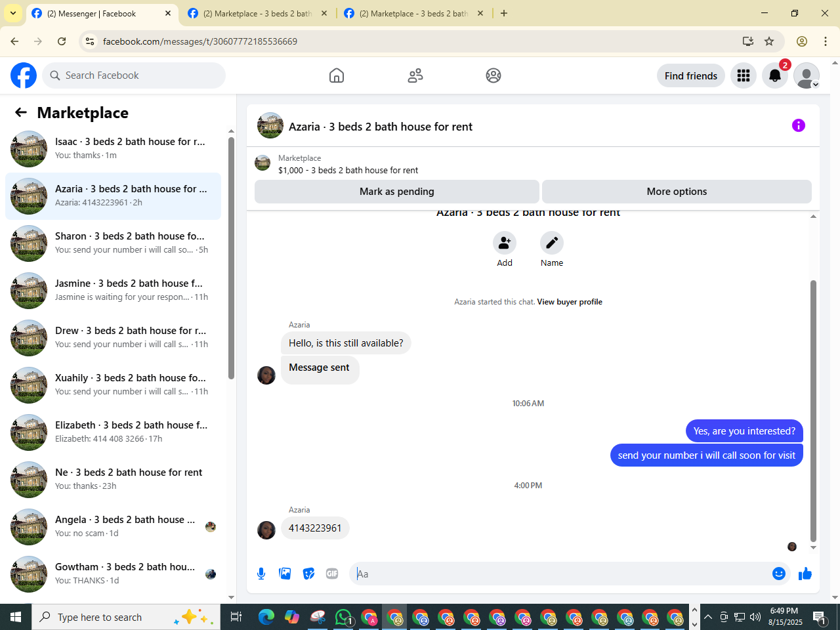Open the Facebook menu grid icon
The image size is (840, 630).
tap(744, 75)
